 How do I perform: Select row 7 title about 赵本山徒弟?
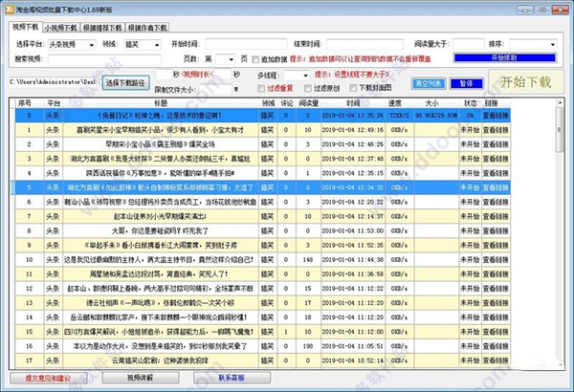161,216
